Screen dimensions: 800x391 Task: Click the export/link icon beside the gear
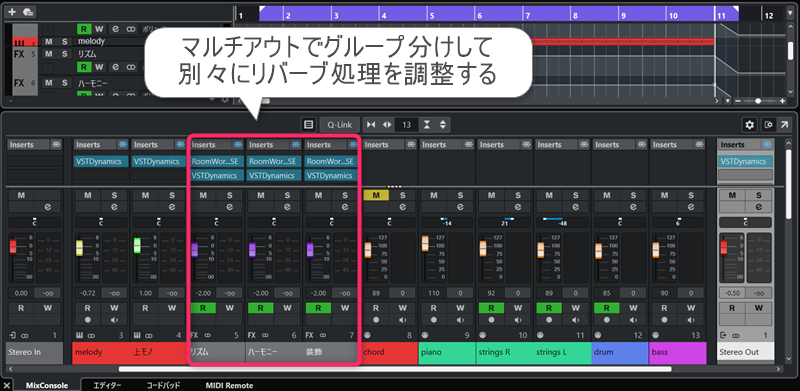[768, 125]
